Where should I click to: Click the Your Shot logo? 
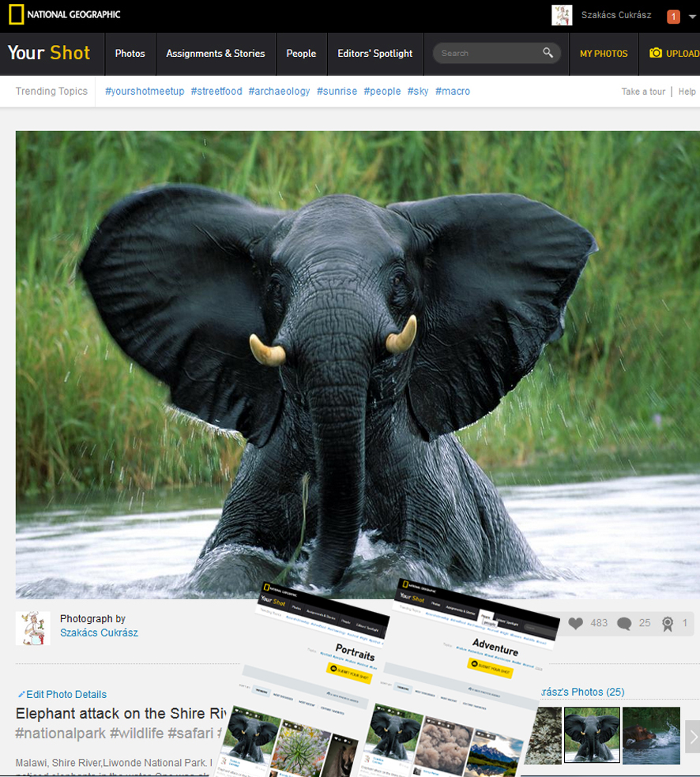coord(49,53)
